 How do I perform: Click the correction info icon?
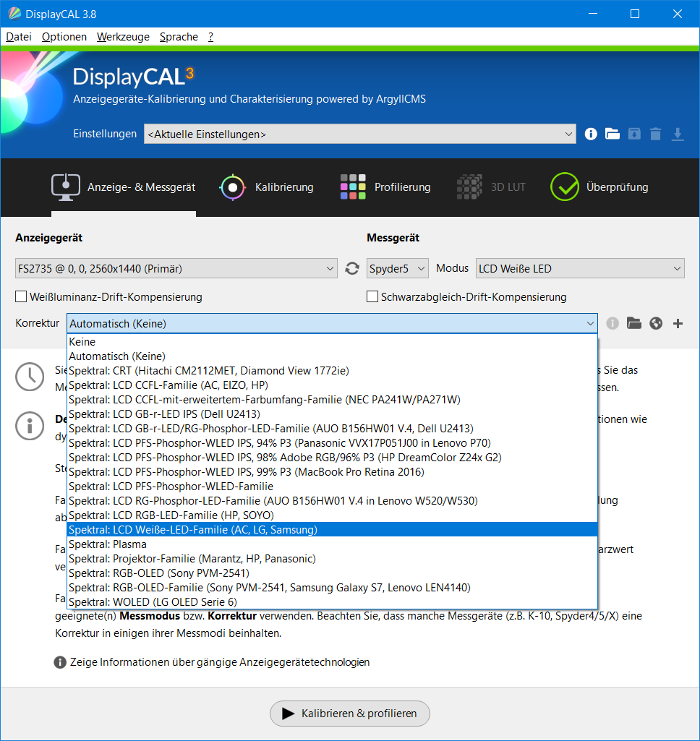[x=612, y=323]
